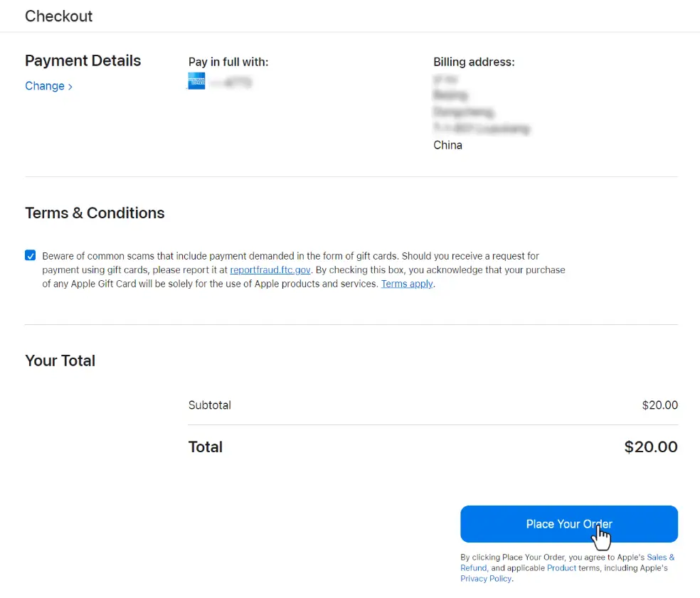Click China in the billing address

447,145
